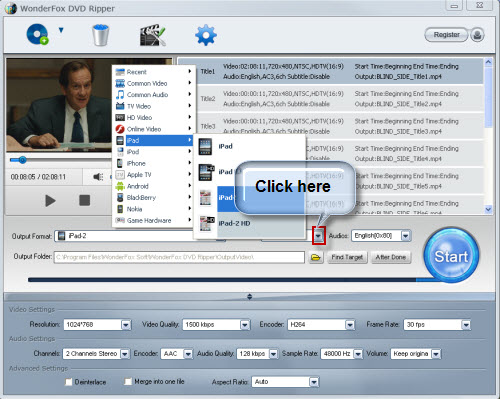Open the BlackBerry category
This screenshot has width=500, height=399.
click(x=153, y=197)
